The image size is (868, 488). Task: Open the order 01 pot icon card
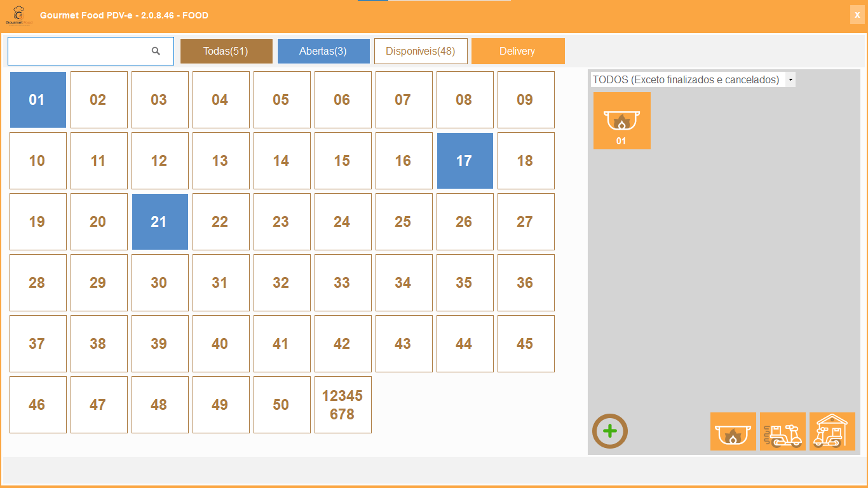[x=622, y=121]
